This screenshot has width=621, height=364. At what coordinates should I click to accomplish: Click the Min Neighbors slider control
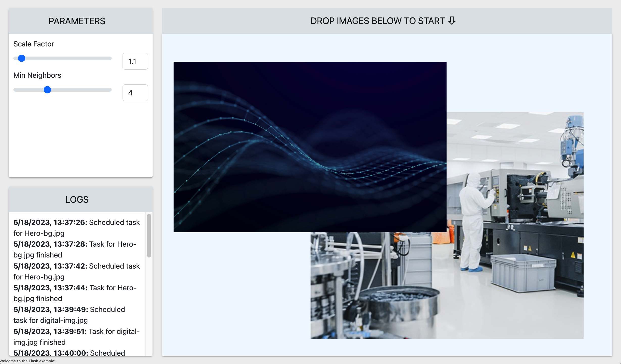coord(47,89)
